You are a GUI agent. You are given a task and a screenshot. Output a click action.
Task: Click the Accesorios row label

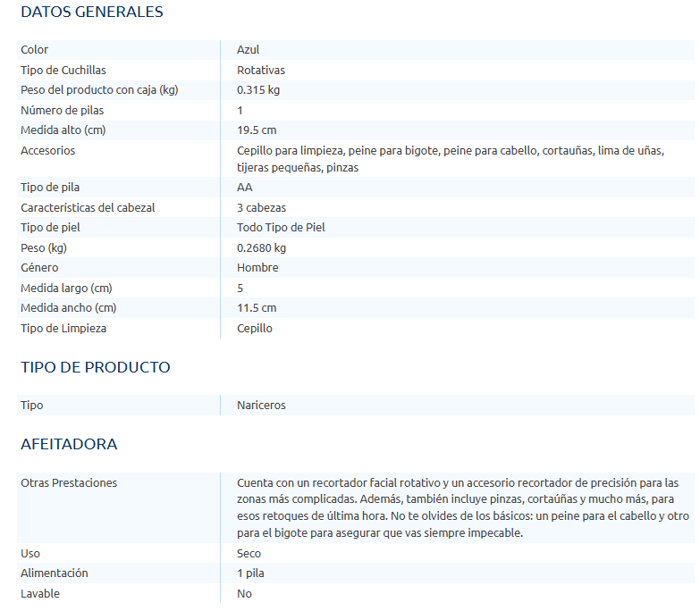[47, 151]
